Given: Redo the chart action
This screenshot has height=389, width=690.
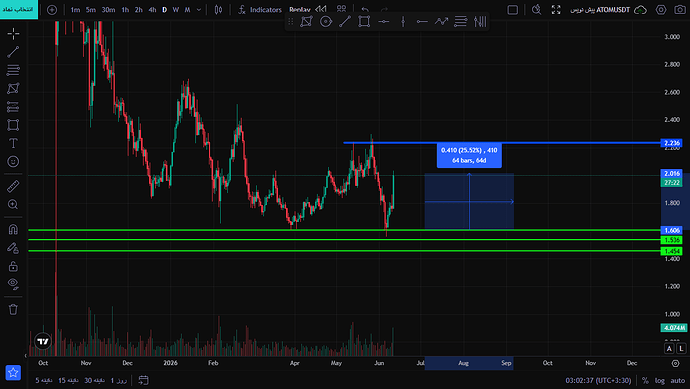Looking at the screenshot, I should click(x=384, y=10).
